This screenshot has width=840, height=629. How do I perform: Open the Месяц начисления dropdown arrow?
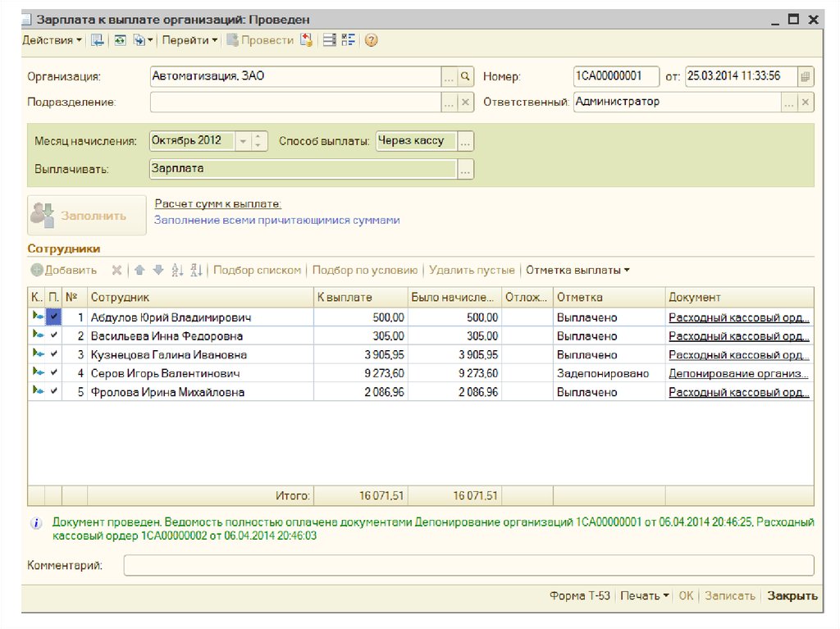coord(243,141)
